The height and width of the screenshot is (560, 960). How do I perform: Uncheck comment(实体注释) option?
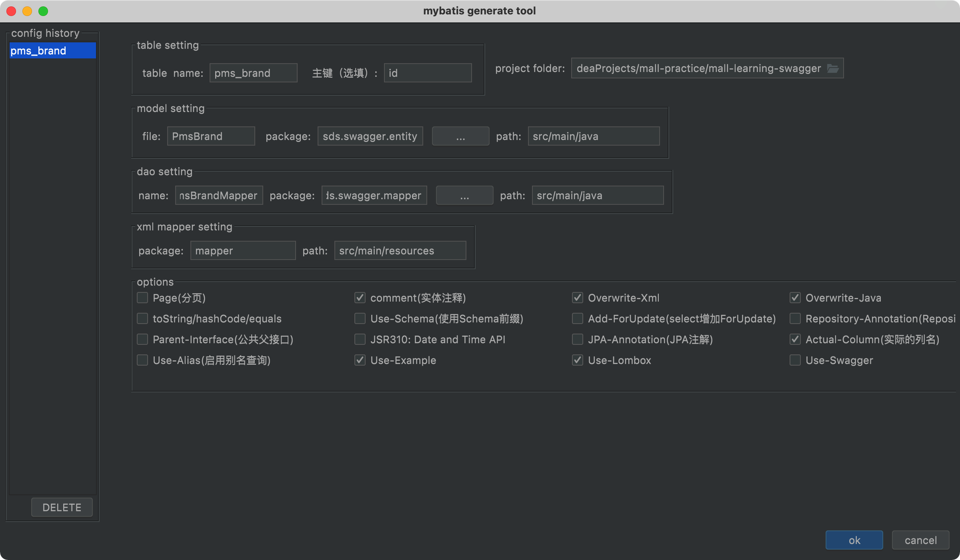pyautogui.click(x=360, y=298)
